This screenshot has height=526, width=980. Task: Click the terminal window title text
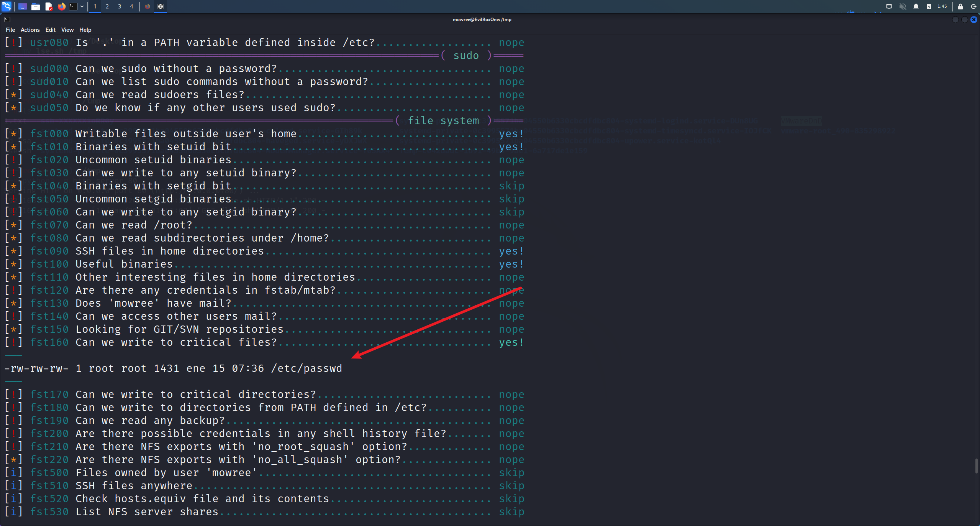coord(482,20)
